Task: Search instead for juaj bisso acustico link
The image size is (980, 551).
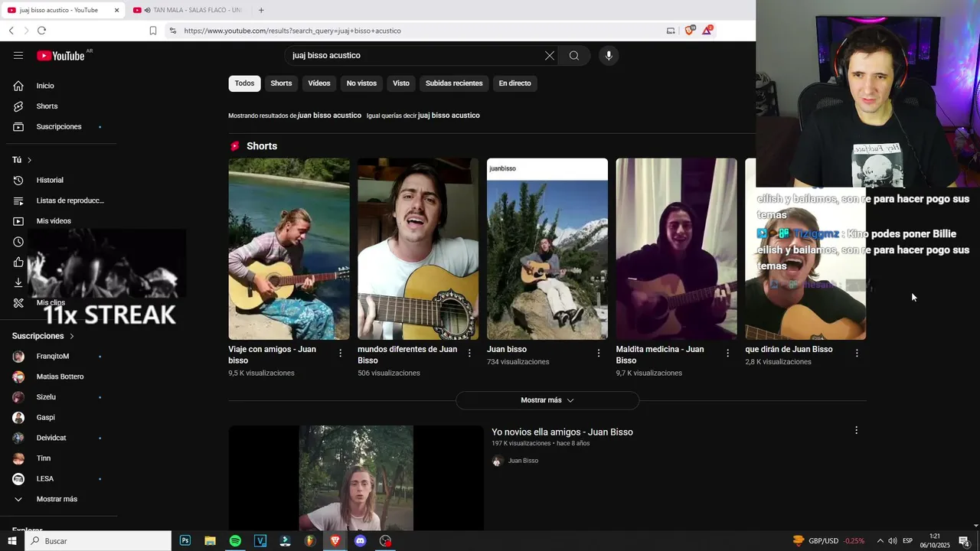Action: click(449, 116)
